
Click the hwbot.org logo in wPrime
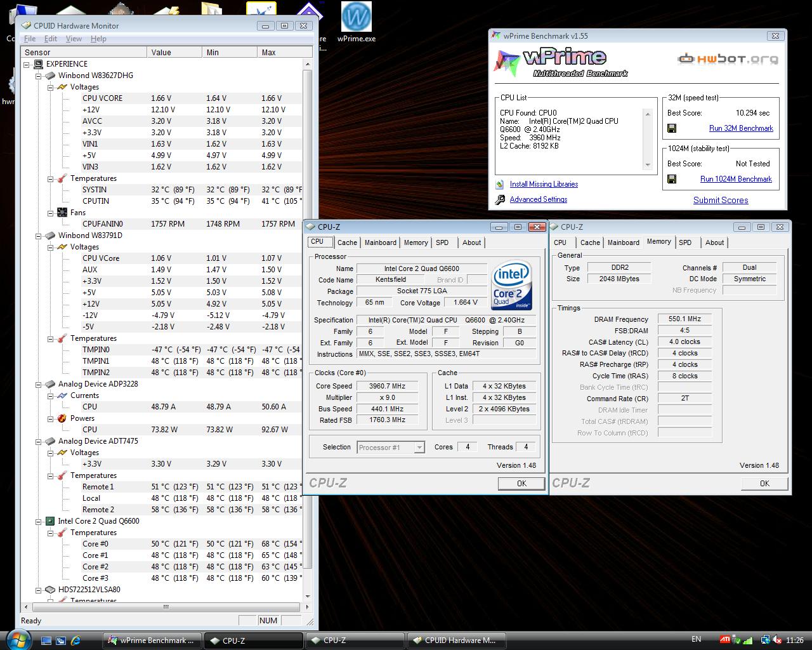[x=728, y=59]
